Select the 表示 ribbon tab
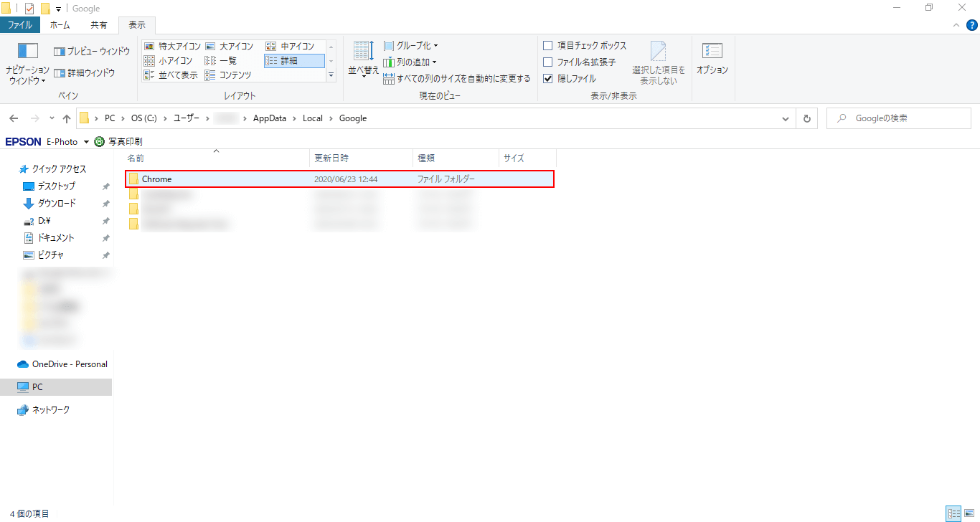Image resolution: width=980 pixels, height=522 pixels. [x=137, y=25]
